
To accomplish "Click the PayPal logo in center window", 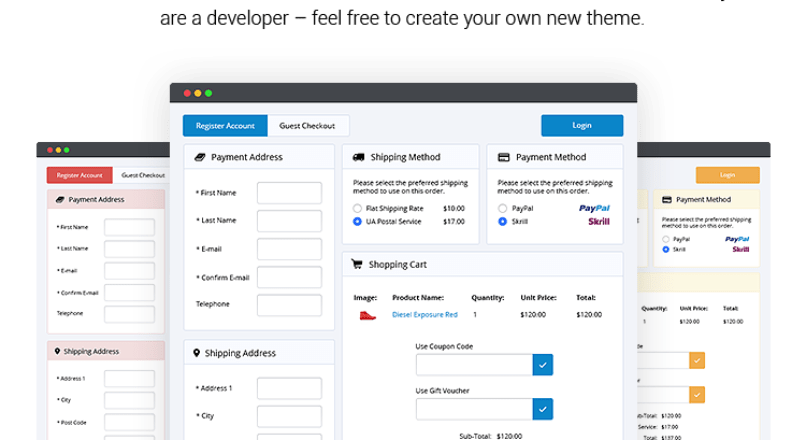I will 594,208.
